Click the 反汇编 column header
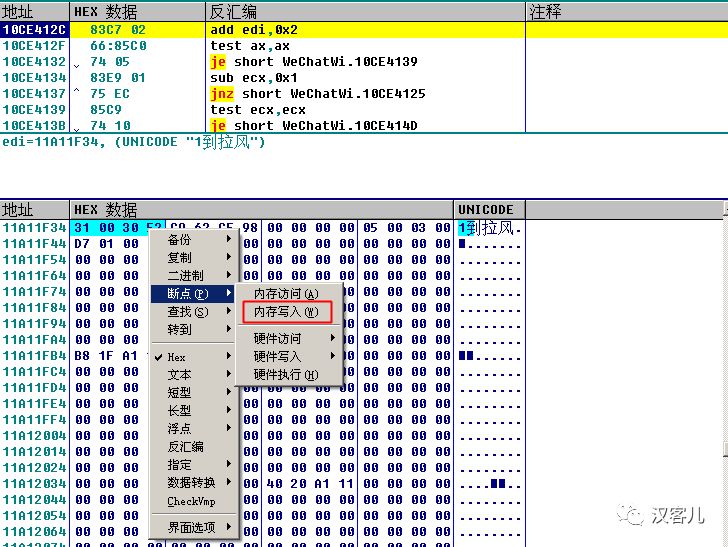 pos(365,12)
